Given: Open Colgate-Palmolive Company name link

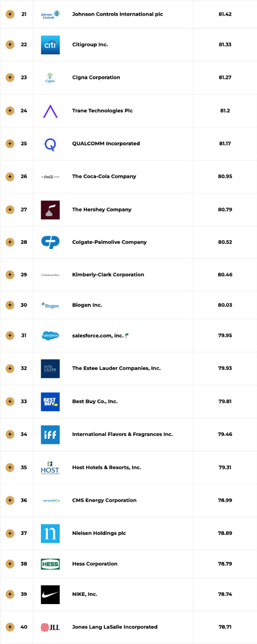Looking at the screenshot, I should tap(109, 242).
